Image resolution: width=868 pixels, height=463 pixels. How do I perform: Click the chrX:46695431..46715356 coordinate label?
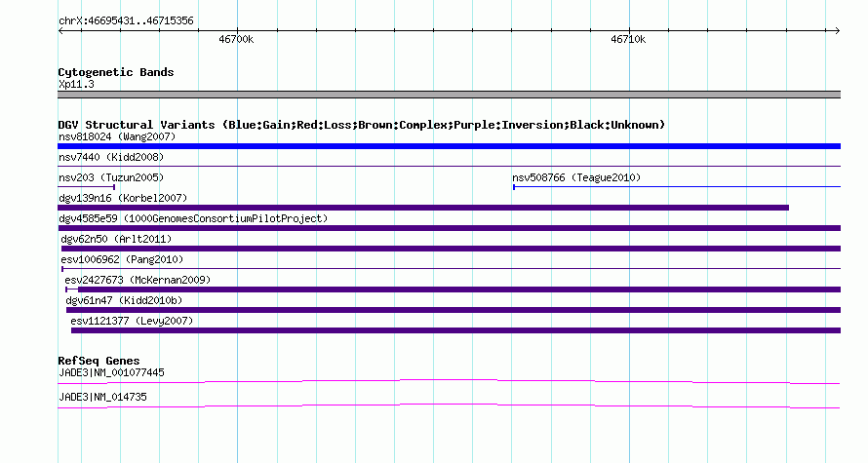point(126,21)
